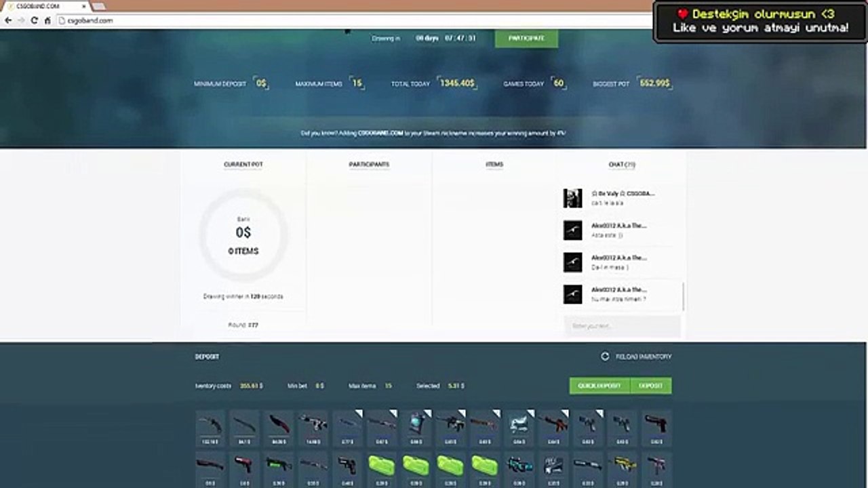Reload the csgoband.com page
Viewport: 868px width, 488px height.
click(34, 20)
